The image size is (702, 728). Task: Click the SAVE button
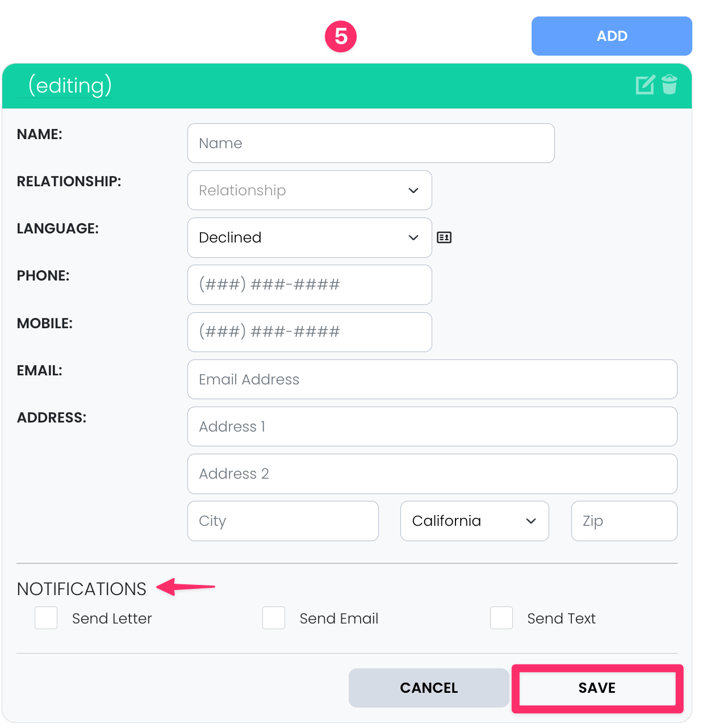coord(597,688)
